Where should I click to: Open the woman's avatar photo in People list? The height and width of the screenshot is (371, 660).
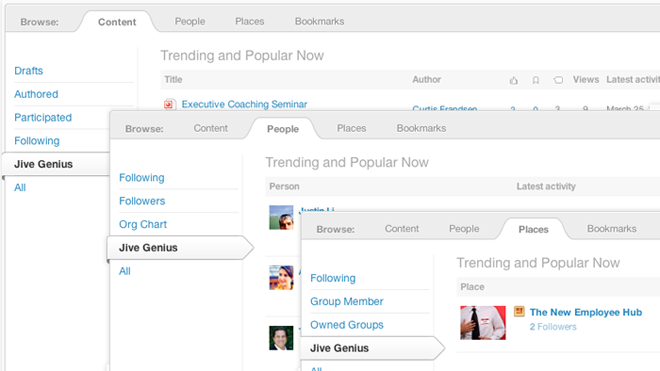click(x=281, y=278)
